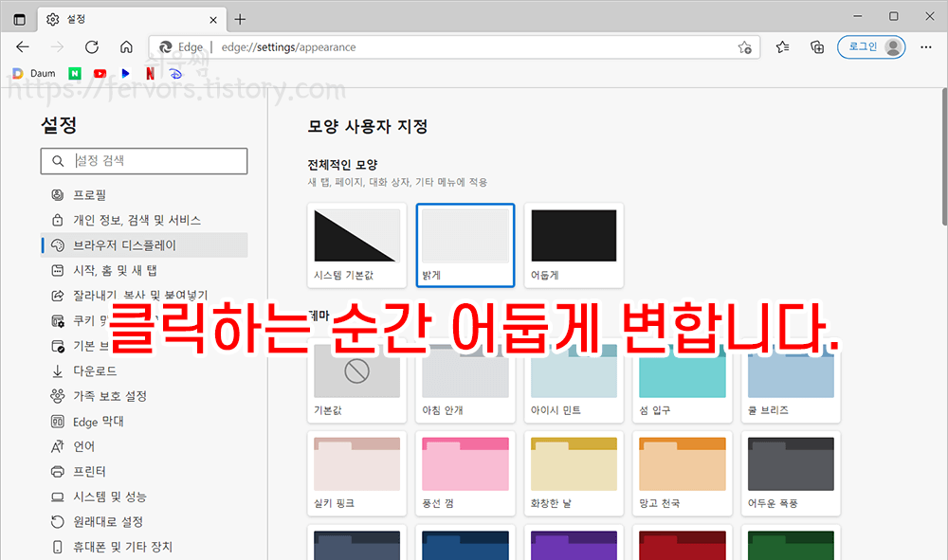Open the Netflix bookmark
948x560 pixels.
point(150,73)
